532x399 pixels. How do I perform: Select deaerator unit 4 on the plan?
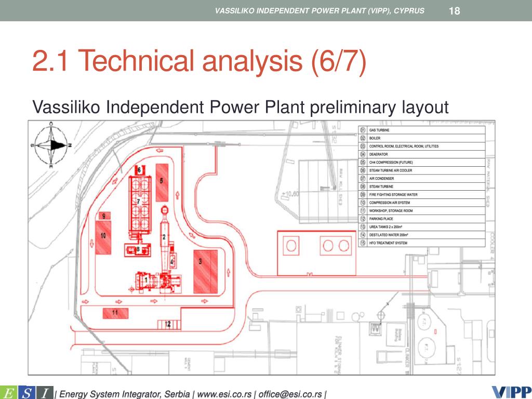pyautogui.click(x=172, y=261)
